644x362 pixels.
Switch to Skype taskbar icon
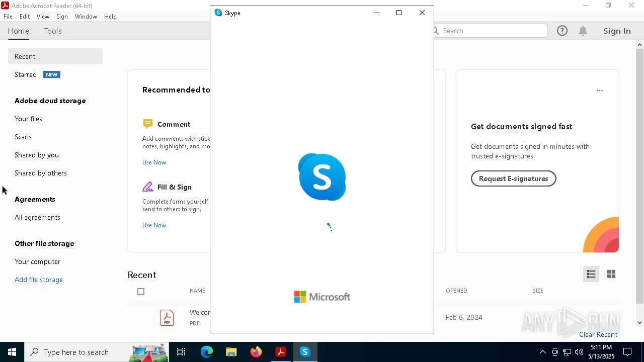pyautogui.click(x=305, y=352)
